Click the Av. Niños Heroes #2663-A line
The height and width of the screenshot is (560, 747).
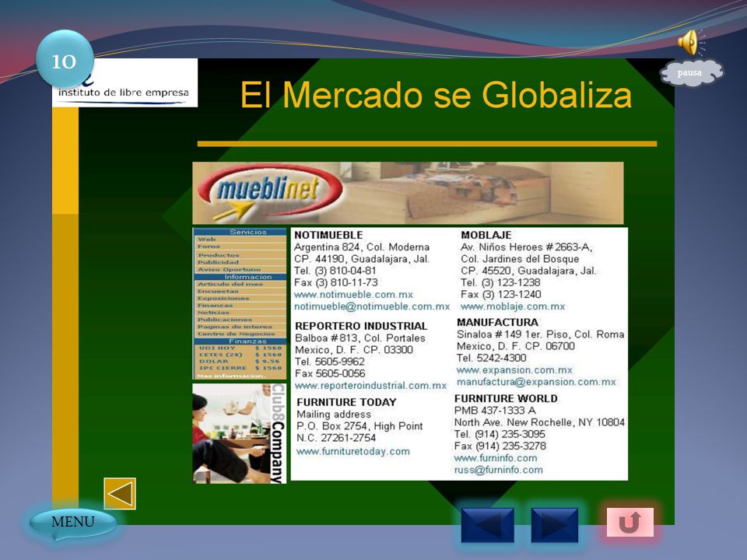[527, 247]
